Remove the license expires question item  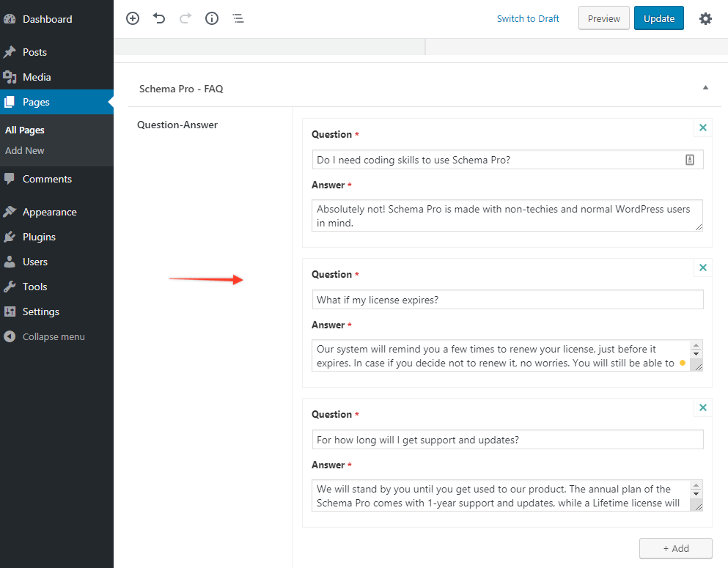(x=703, y=268)
